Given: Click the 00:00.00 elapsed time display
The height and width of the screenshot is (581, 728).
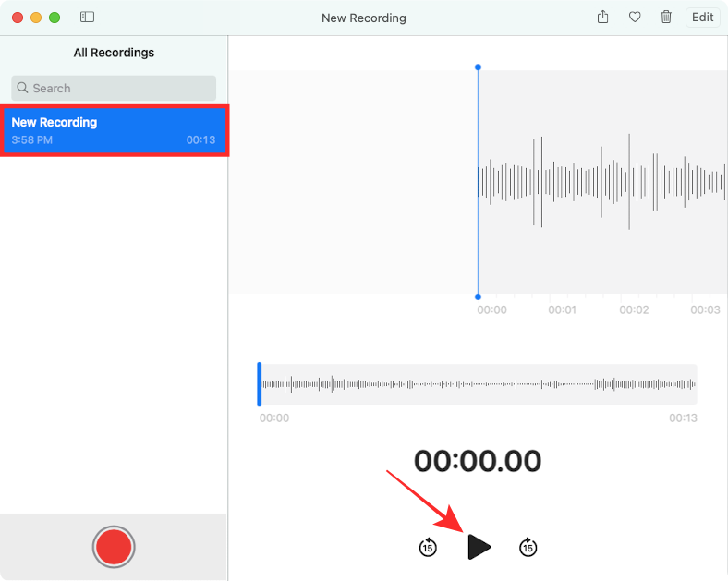Looking at the screenshot, I should click(x=478, y=461).
